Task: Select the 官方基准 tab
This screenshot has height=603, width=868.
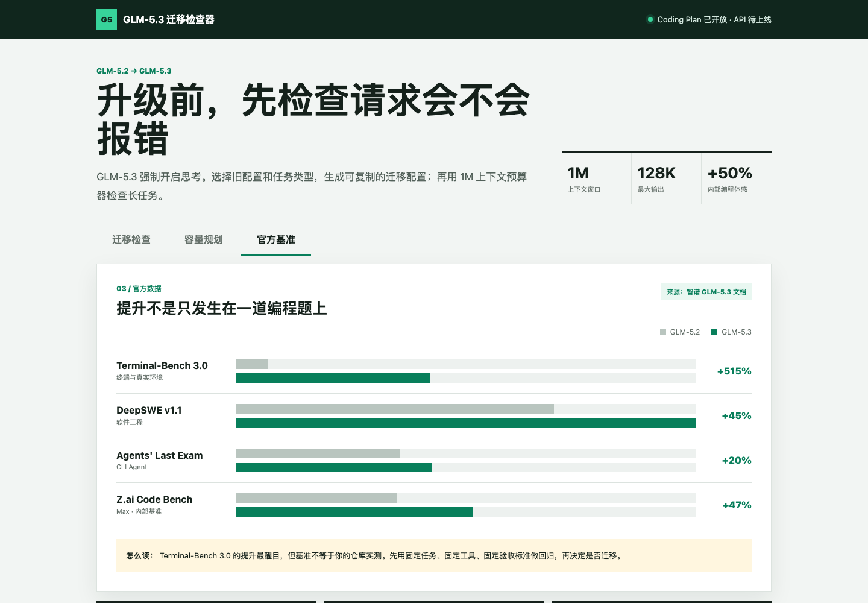Action: tap(276, 240)
